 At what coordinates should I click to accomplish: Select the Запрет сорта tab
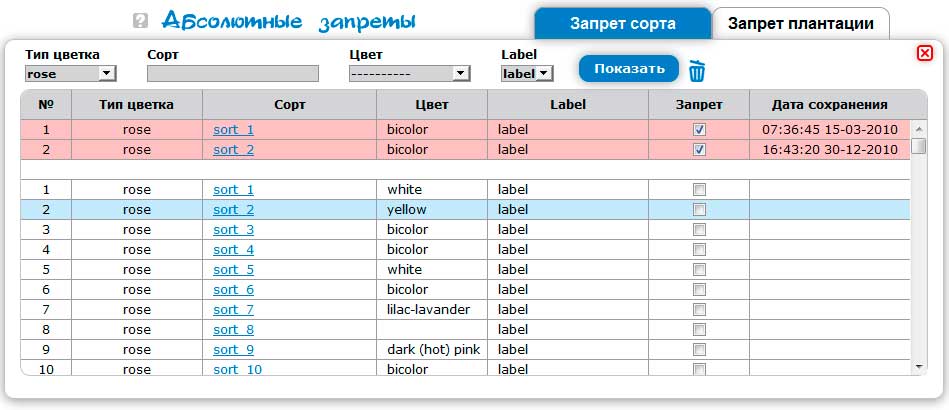pyautogui.click(x=622, y=24)
